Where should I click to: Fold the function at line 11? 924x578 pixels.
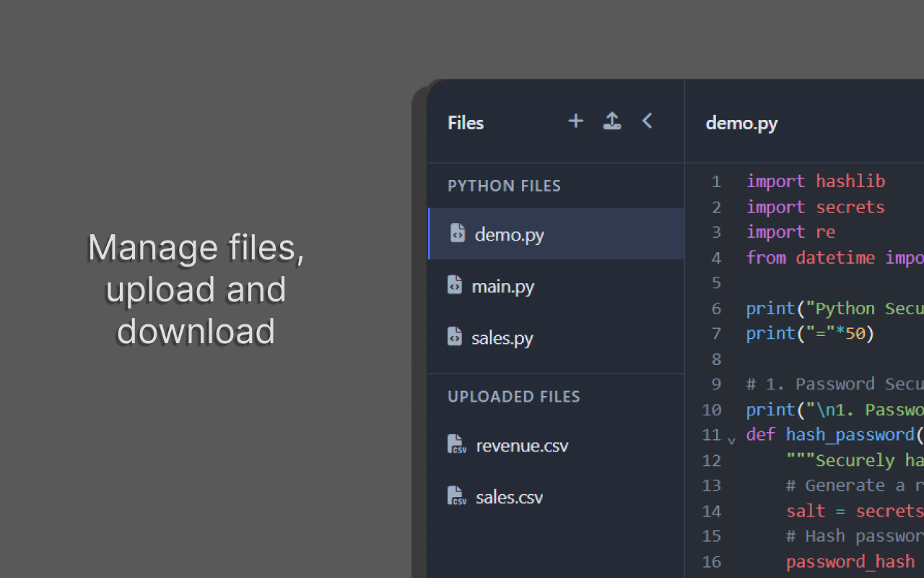(x=731, y=439)
